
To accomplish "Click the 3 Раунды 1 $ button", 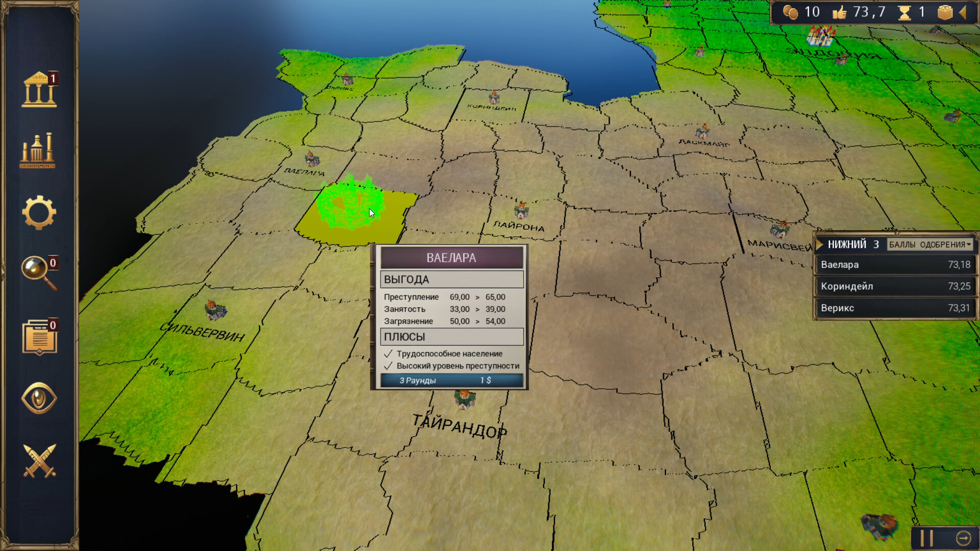I will click(x=451, y=381).
